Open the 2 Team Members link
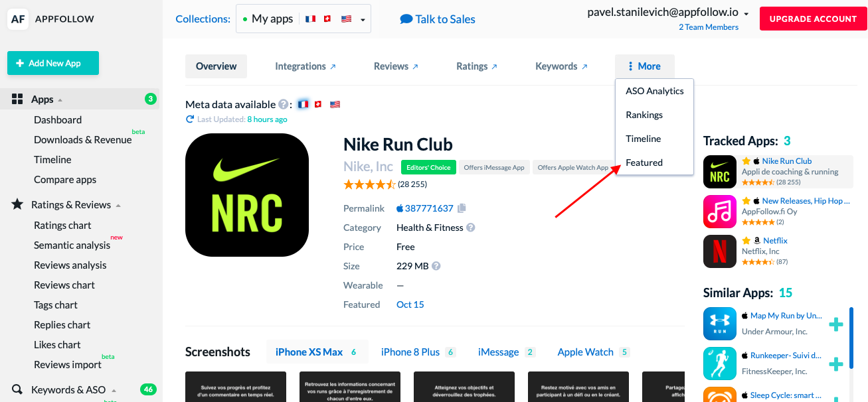The width and height of the screenshot is (868, 402). (x=708, y=27)
